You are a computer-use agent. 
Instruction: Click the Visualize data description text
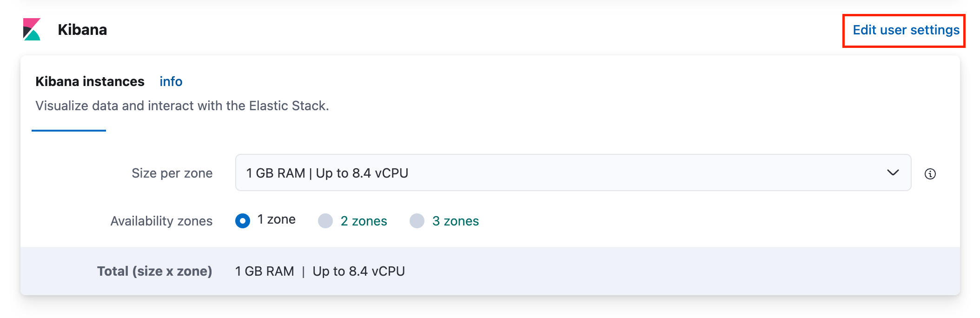point(182,106)
